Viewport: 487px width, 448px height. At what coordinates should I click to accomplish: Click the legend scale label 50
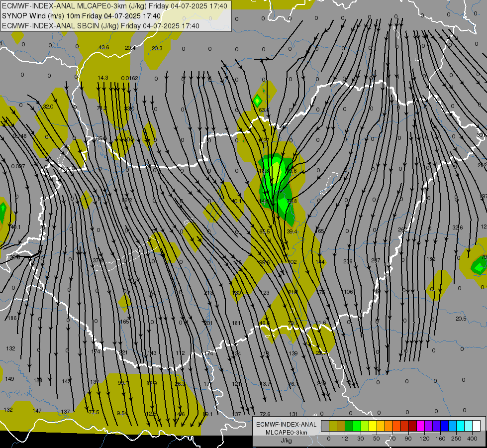[376, 439]
